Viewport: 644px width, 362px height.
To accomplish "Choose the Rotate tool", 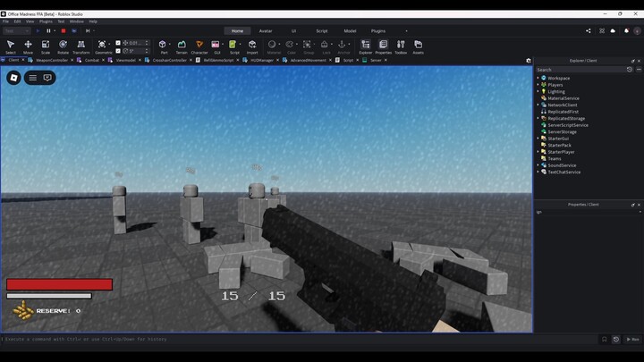I will pos(63,46).
